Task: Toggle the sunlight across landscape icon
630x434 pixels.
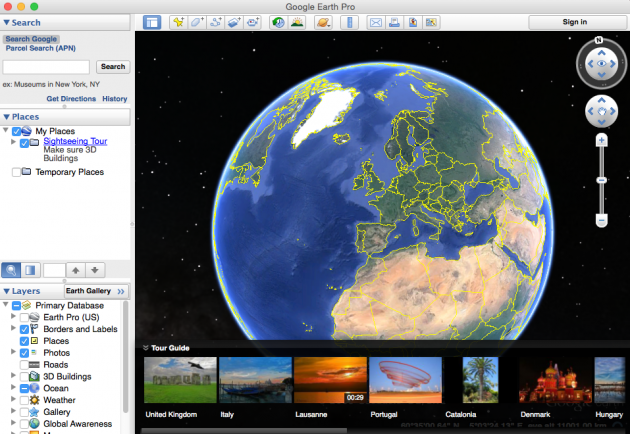Action: pos(297,22)
